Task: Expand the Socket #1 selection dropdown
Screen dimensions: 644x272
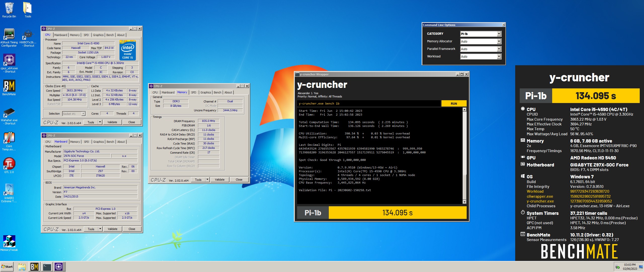Action: [x=83, y=114]
